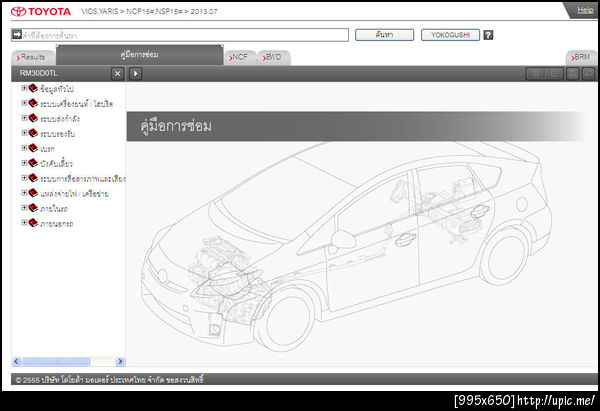Click the YOKOGUSHI button
Viewport: 600px width, 411px height.
pyautogui.click(x=449, y=35)
